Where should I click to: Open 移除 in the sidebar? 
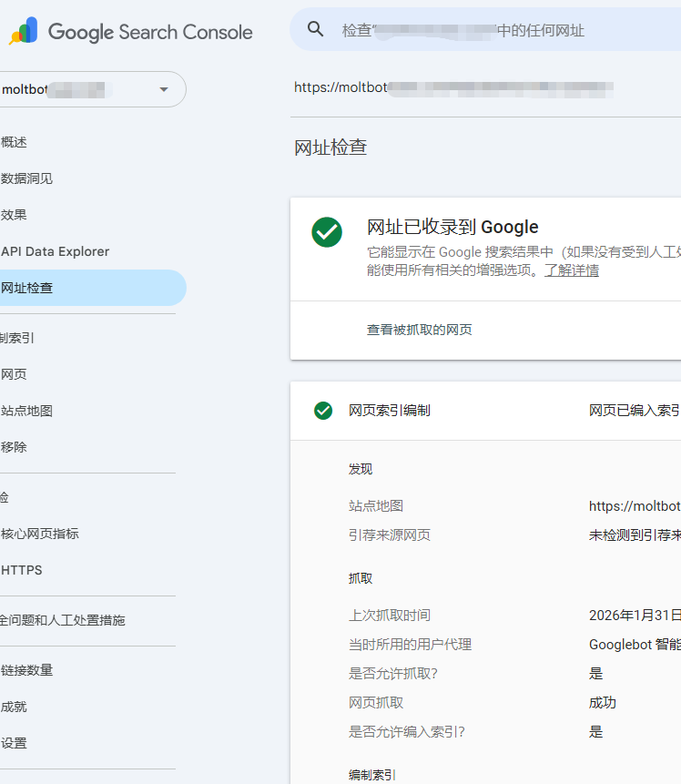tap(14, 447)
